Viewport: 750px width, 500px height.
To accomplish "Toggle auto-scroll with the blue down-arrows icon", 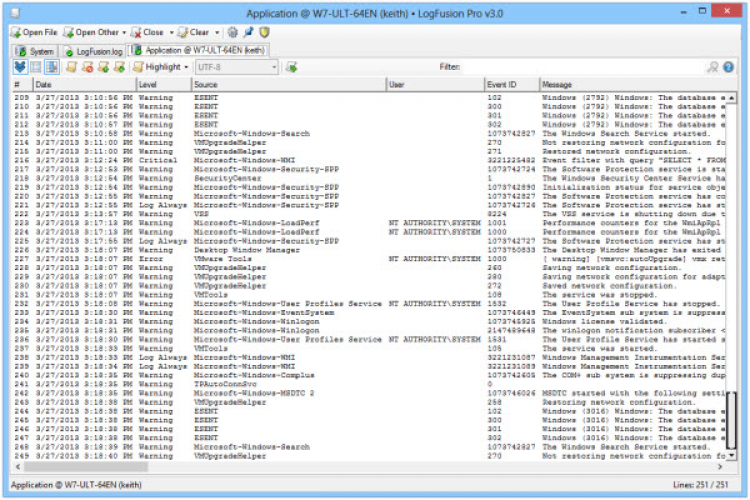I will 20,67.
